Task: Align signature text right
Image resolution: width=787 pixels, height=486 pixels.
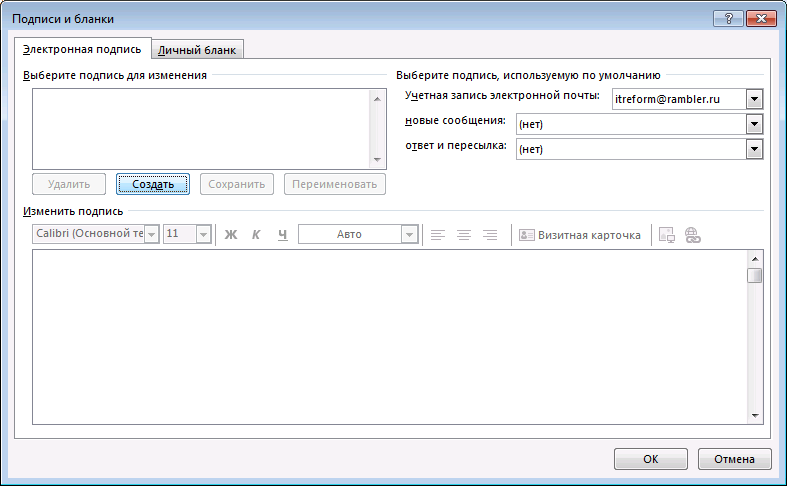Action: coord(490,234)
